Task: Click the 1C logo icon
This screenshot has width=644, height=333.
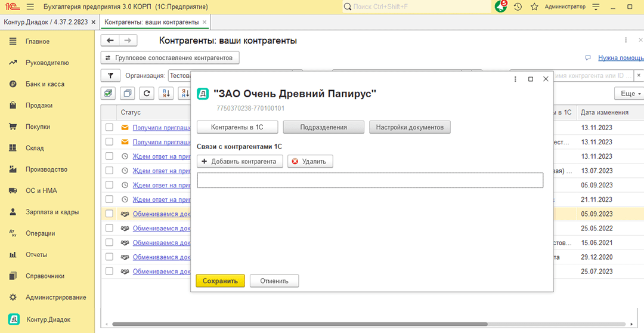Action: (x=13, y=7)
